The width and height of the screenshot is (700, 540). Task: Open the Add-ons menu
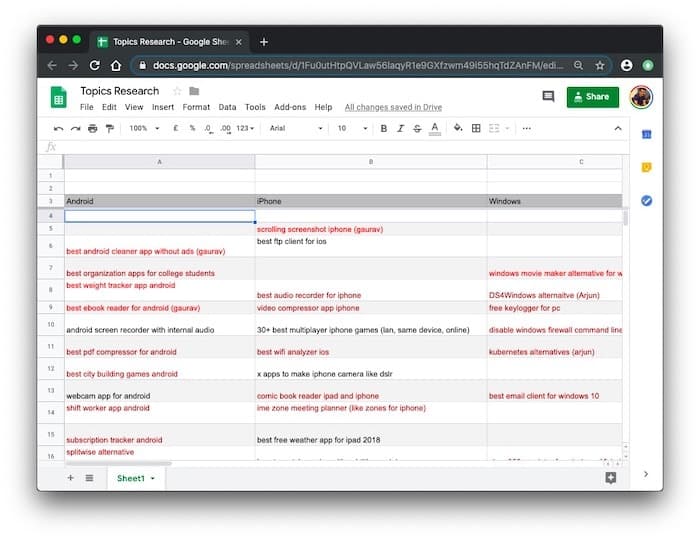tap(290, 107)
